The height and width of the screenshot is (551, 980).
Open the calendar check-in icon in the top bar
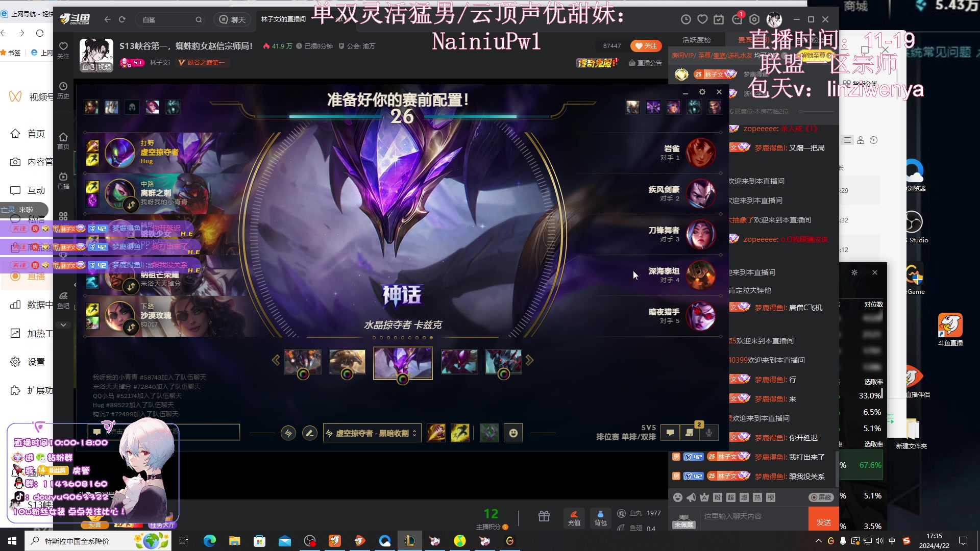point(719,19)
